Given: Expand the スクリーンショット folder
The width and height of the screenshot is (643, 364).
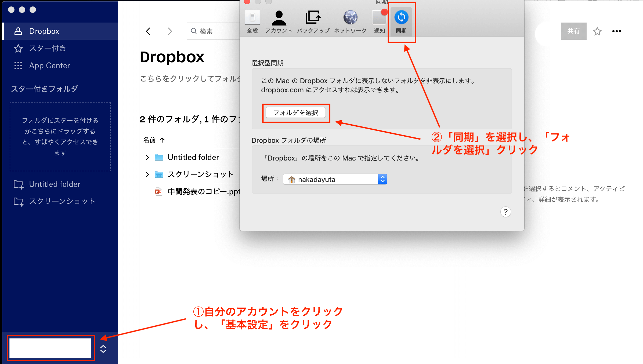Looking at the screenshot, I should click(147, 174).
